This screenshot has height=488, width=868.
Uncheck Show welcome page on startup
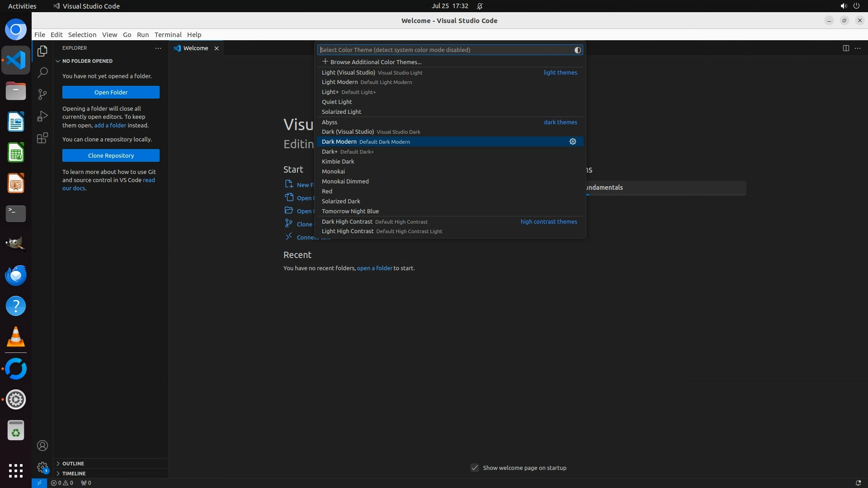click(x=475, y=468)
